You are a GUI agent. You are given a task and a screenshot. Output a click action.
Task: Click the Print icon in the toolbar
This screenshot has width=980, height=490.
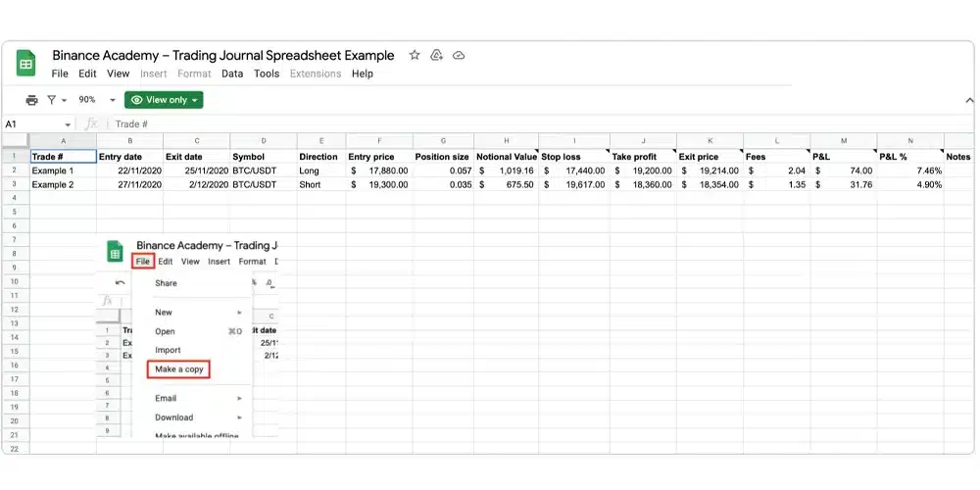(32, 100)
